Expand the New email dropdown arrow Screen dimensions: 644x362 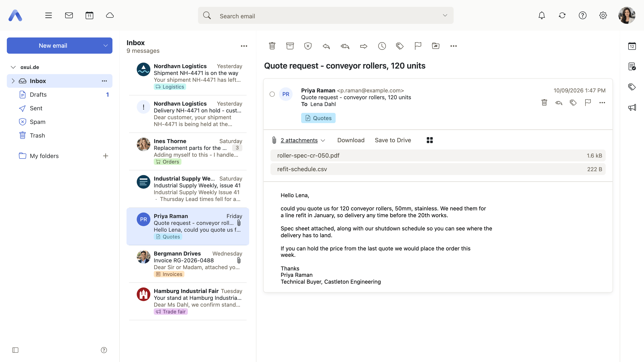click(x=105, y=46)
